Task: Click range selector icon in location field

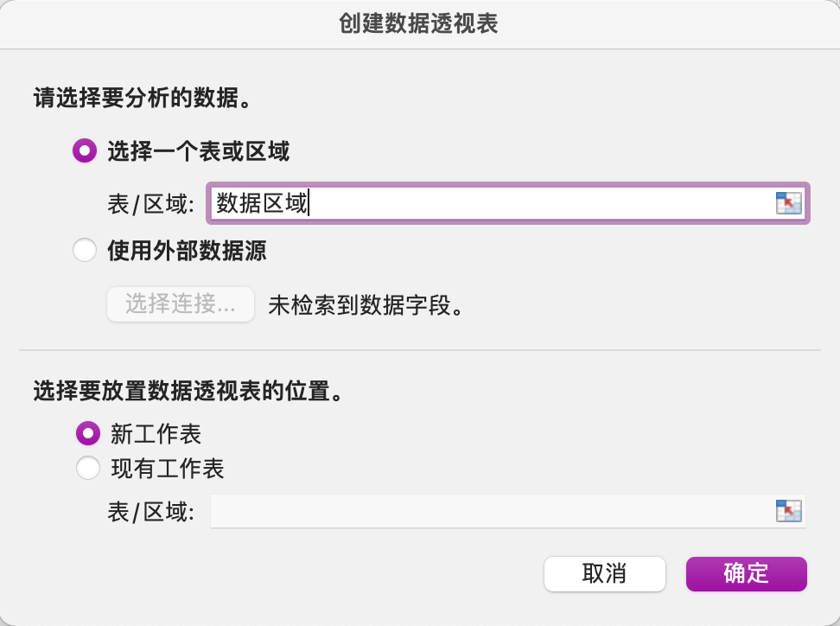Action: [x=788, y=511]
